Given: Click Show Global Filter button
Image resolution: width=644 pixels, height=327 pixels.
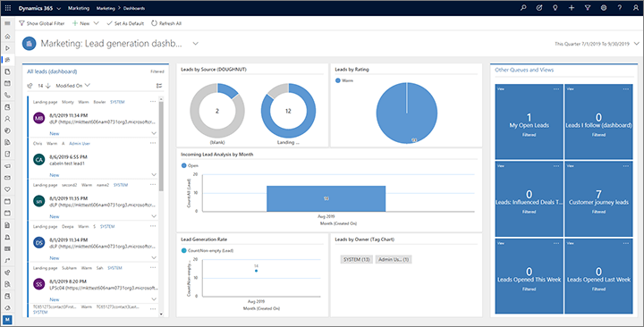Looking at the screenshot, I should [42, 23].
